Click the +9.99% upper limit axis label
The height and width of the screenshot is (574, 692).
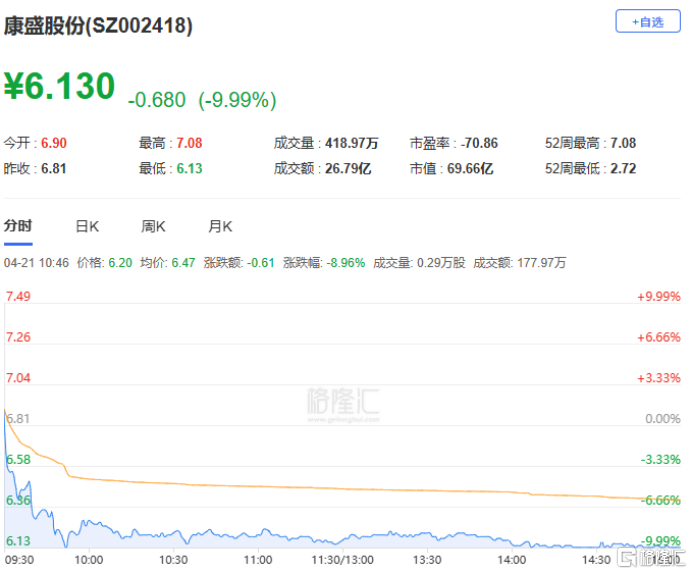pos(658,296)
